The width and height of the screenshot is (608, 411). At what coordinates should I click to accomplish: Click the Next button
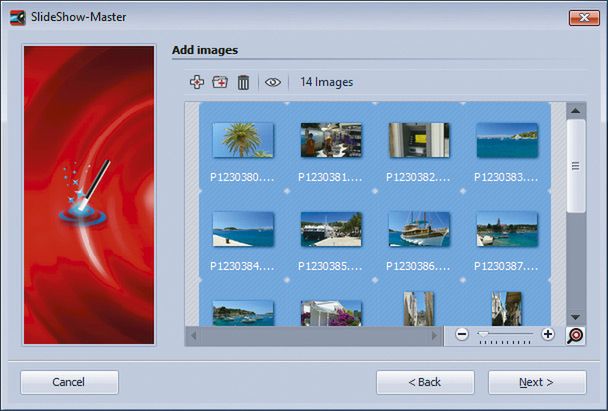click(537, 382)
